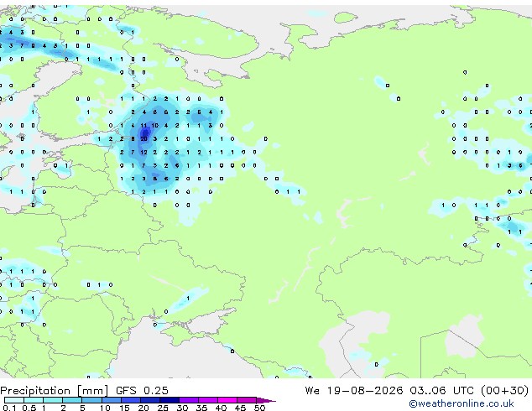The image size is (532, 411).
Task: Click the '40' legend scale label
Action: pos(221,408)
